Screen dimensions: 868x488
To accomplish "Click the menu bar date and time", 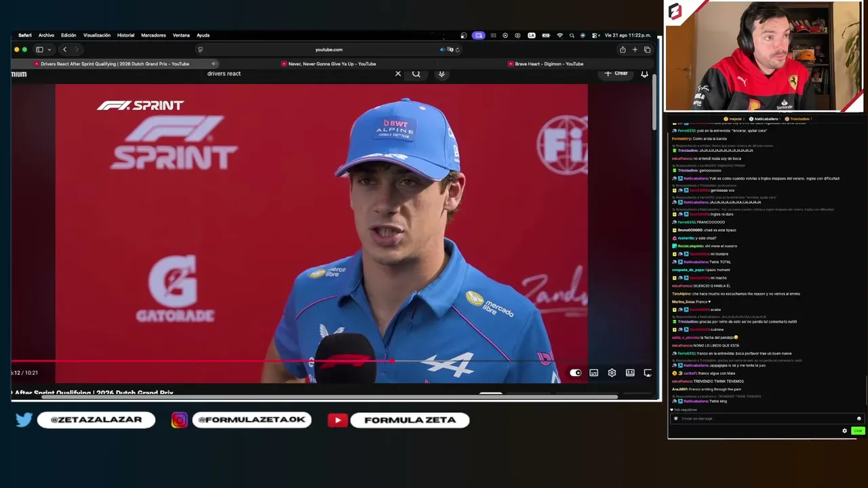I will (627, 35).
